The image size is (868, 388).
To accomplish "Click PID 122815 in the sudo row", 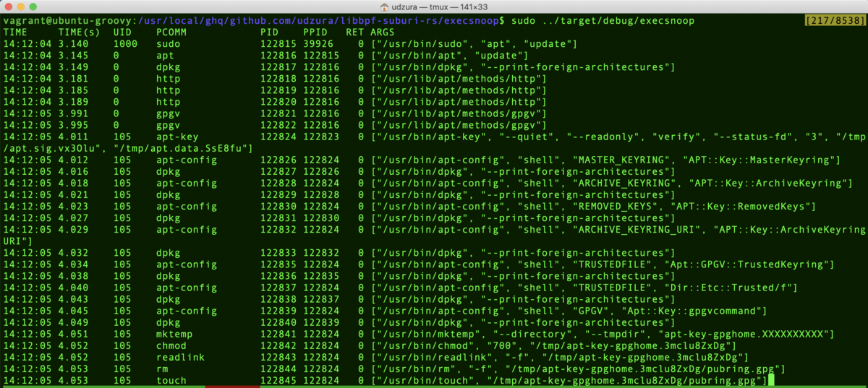I will tap(278, 44).
